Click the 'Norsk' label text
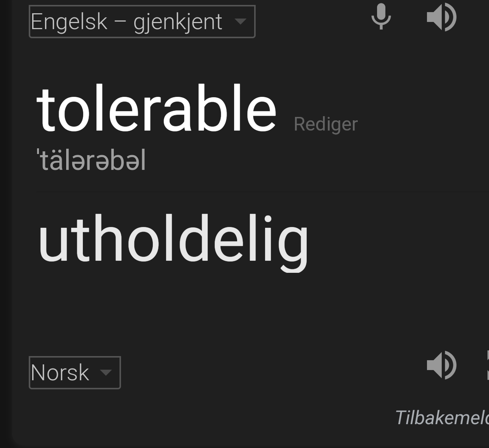Screen dimensions: 489x448 (x=60, y=373)
